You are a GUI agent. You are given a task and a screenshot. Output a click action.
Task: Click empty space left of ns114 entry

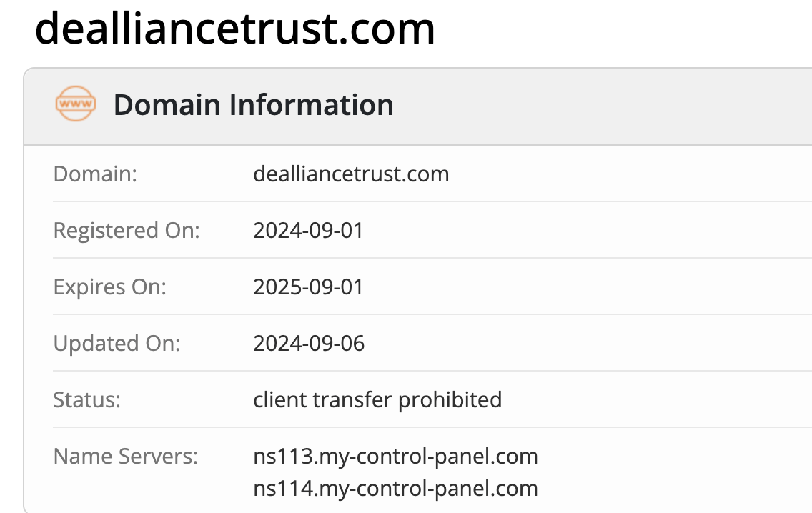point(143,489)
